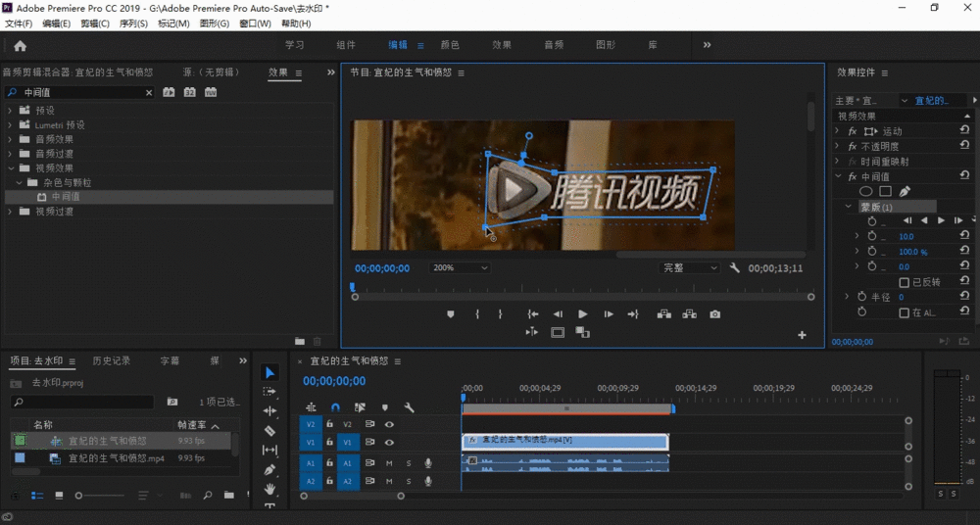Open the 剪辑(C) menu

[x=94, y=24]
